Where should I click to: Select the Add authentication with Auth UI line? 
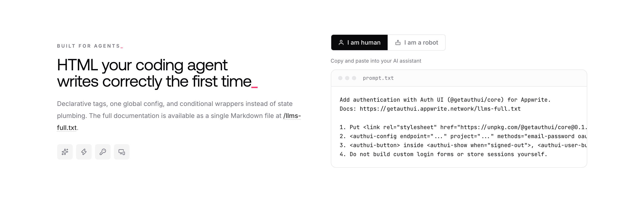(x=445, y=100)
